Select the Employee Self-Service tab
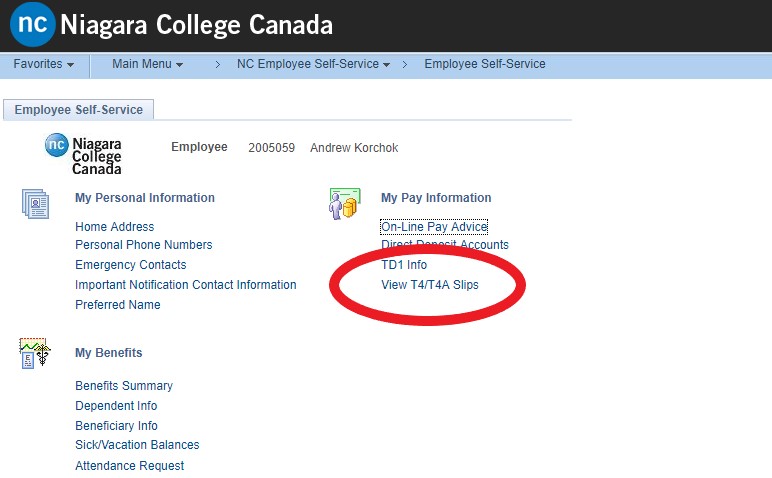This screenshot has height=478, width=772. pyautogui.click(x=79, y=110)
